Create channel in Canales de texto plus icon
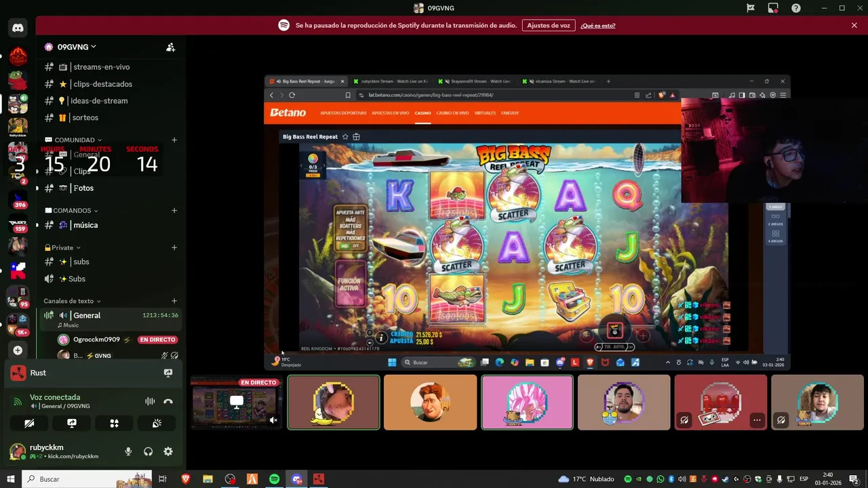This screenshot has width=868, height=488. tap(174, 301)
